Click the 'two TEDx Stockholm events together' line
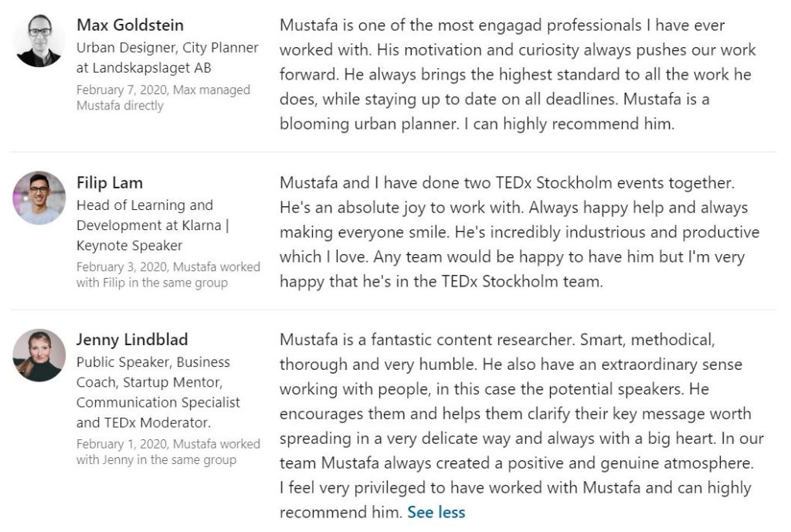This screenshot has width=791, height=532. (506, 183)
